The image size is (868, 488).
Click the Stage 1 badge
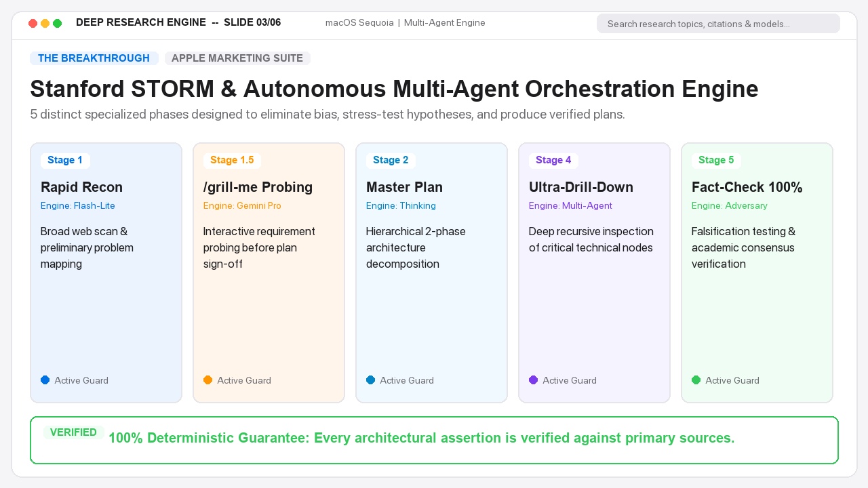65,161
